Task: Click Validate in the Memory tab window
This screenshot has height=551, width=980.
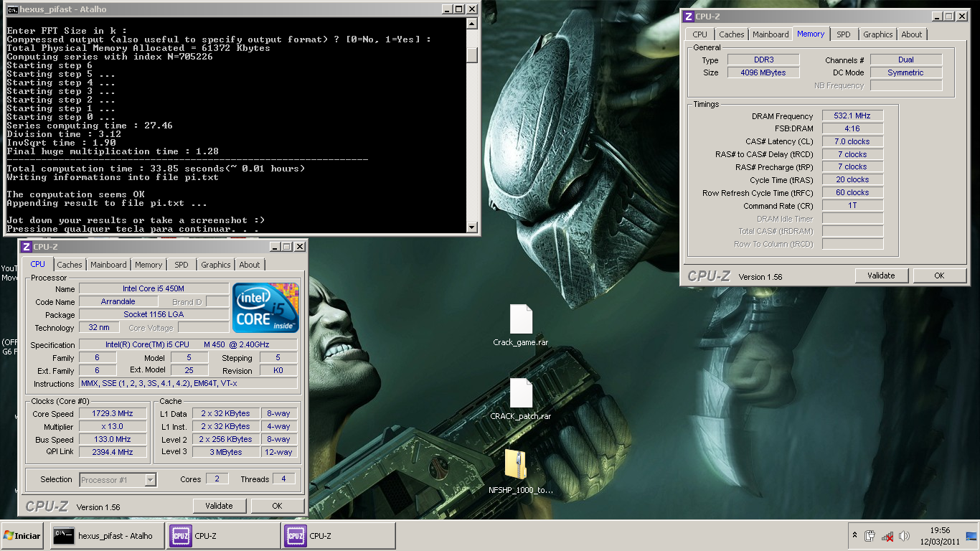Action: tap(881, 275)
